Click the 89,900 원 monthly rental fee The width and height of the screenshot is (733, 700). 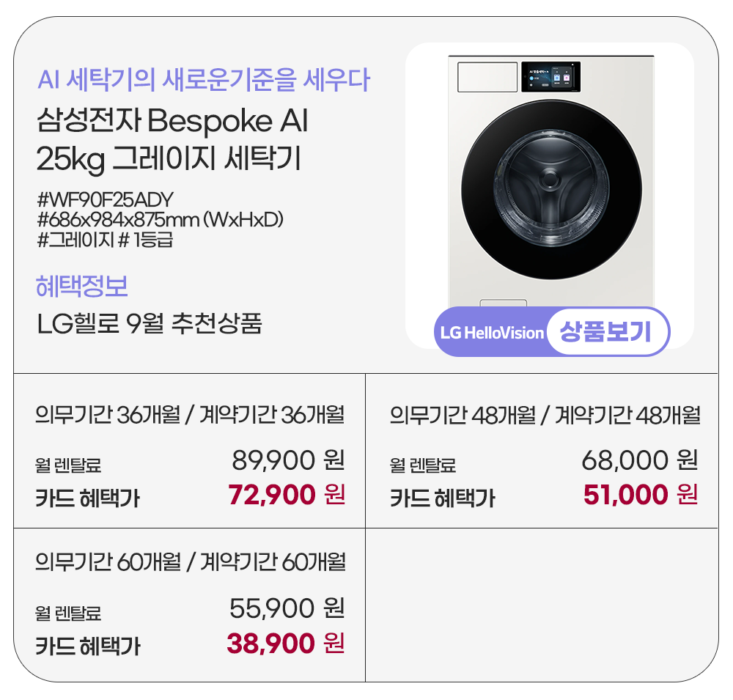[287, 460]
